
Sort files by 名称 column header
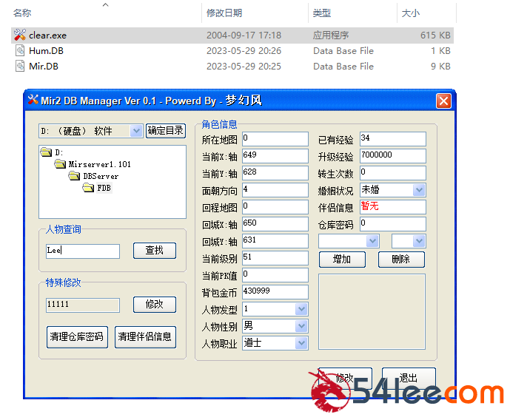(22, 13)
